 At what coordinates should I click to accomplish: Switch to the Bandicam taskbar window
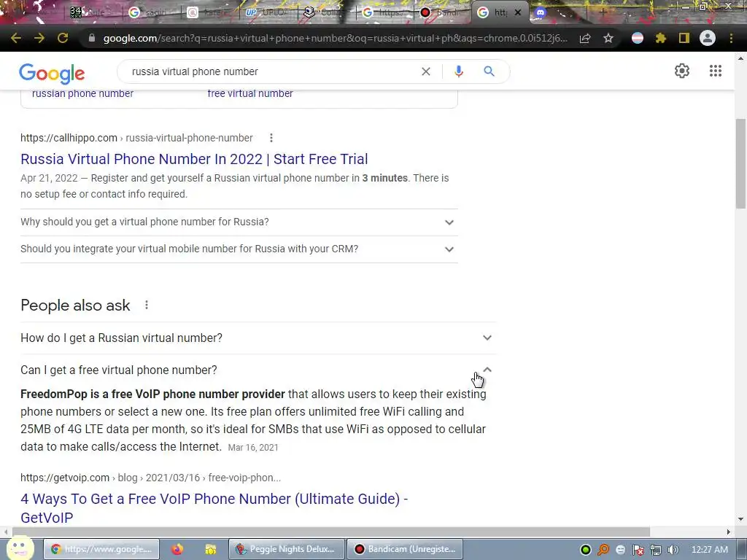click(404, 549)
